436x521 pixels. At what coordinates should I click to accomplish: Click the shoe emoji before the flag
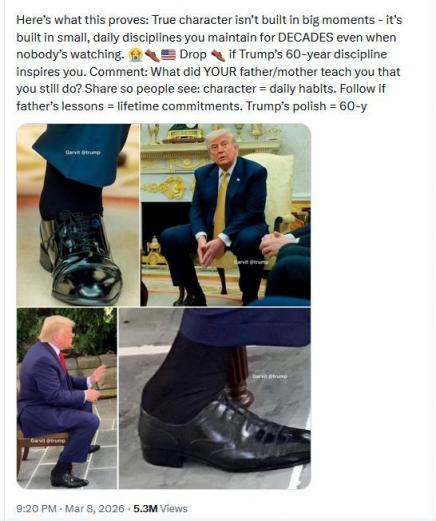pyautogui.click(x=152, y=54)
